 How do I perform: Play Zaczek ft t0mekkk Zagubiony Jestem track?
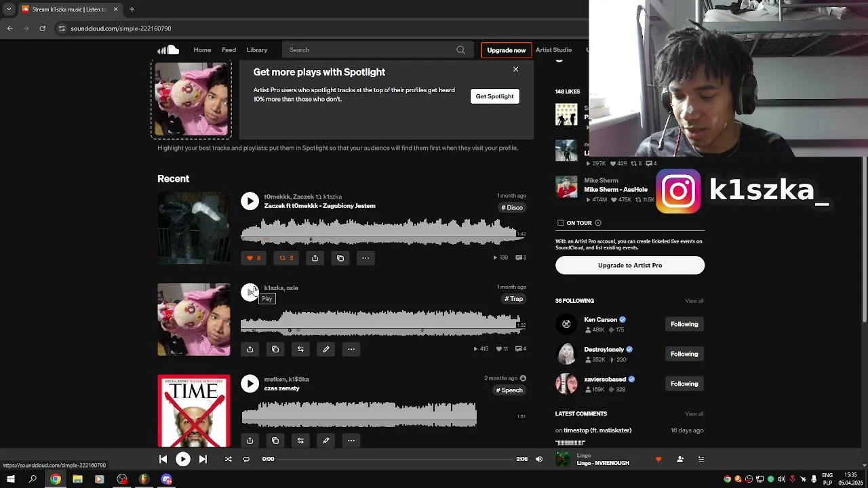tap(250, 201)
